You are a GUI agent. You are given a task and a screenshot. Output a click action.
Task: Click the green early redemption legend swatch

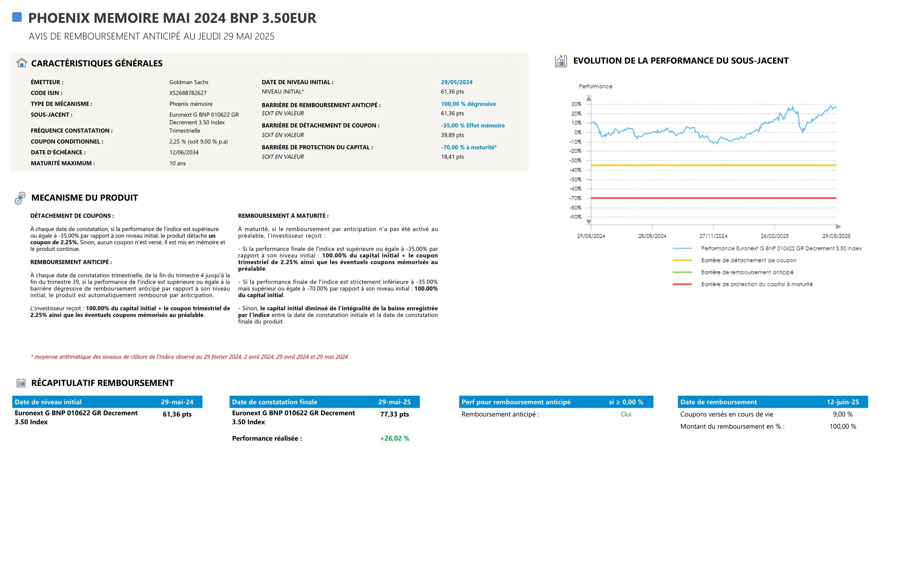[682, 272]
